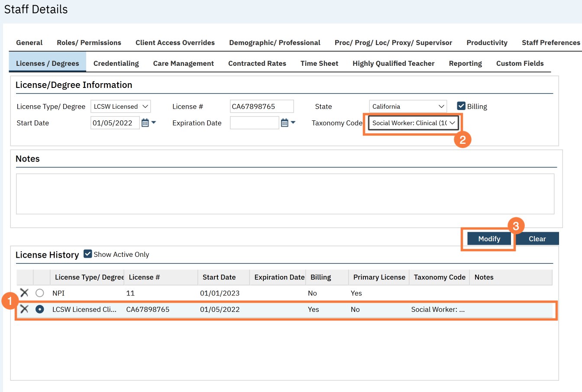Click the Modify button

[x=489, y=239]
